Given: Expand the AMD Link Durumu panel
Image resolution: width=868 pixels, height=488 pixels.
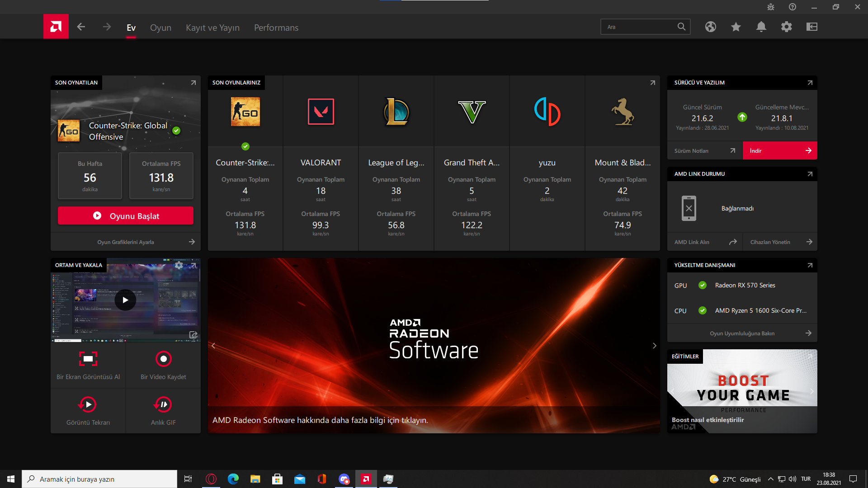Looking at the screenshot, I should [x=810, y=174].
